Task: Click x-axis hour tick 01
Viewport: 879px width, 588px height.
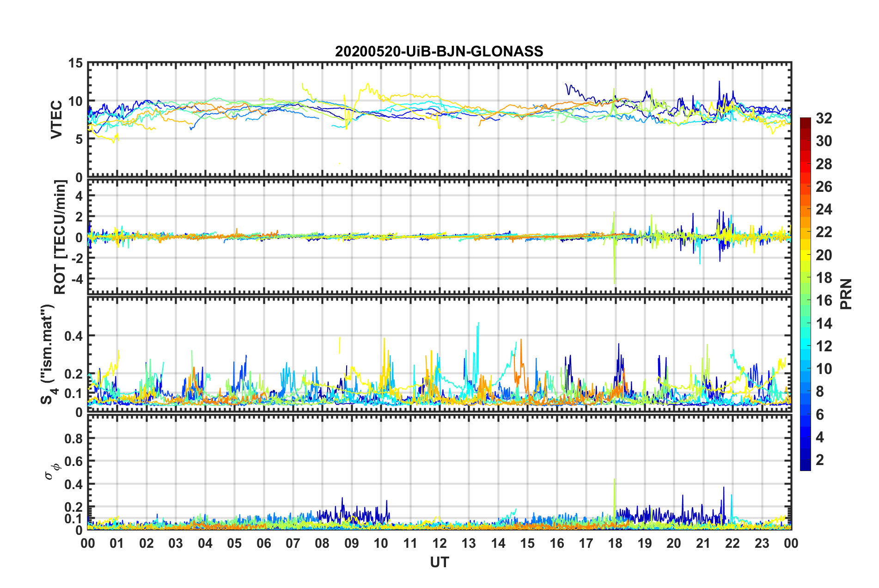Action: (117, 543)
